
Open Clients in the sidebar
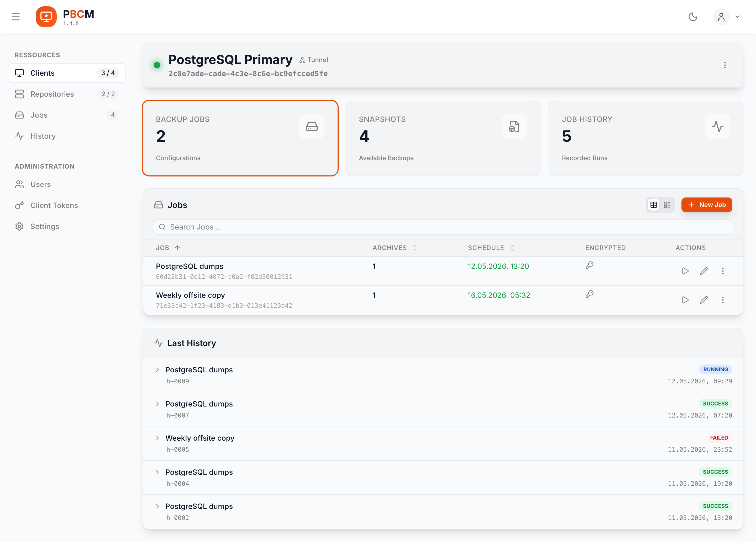[67, 73]
